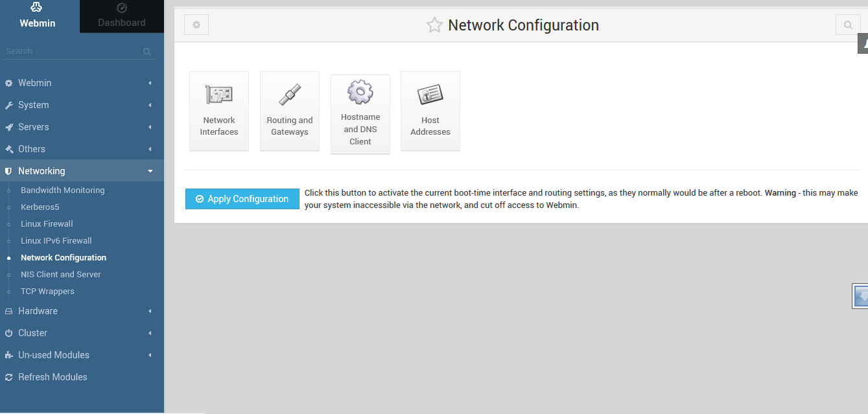Open the Network Interfaces module icon
This screenshot has width=868, height=414.
(x=219, y=111)
